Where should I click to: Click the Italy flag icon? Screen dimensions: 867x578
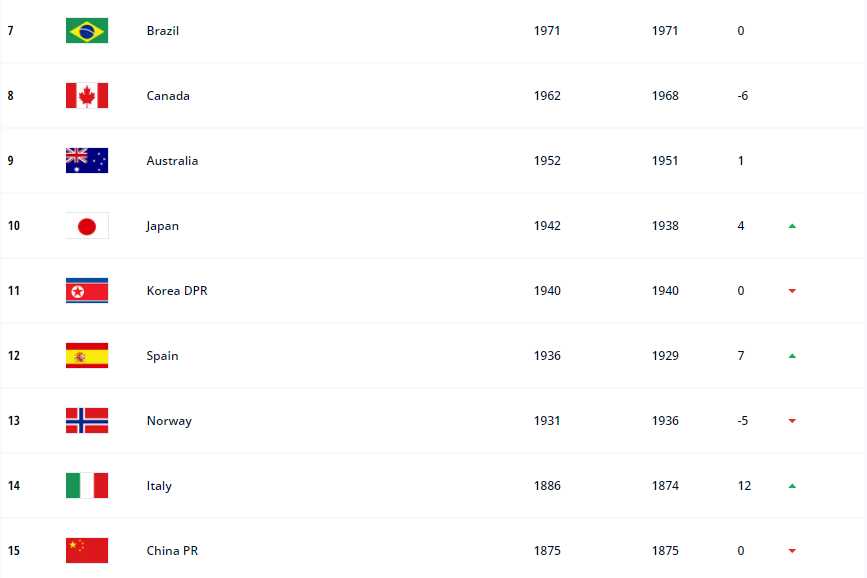tap(87, 486)
